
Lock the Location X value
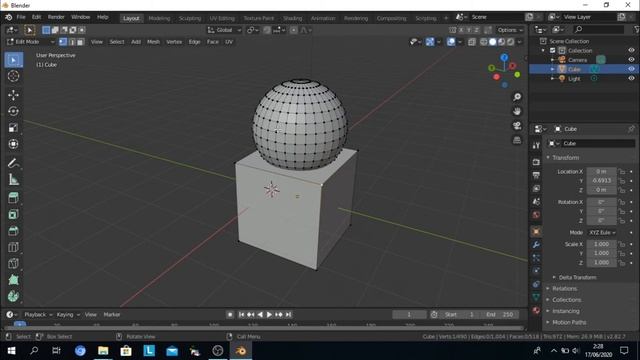[x=622, y=171]
